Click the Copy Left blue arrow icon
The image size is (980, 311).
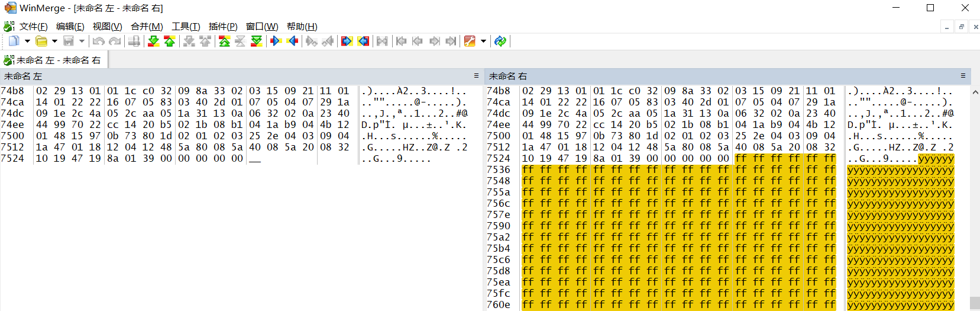tap(292, 41)
